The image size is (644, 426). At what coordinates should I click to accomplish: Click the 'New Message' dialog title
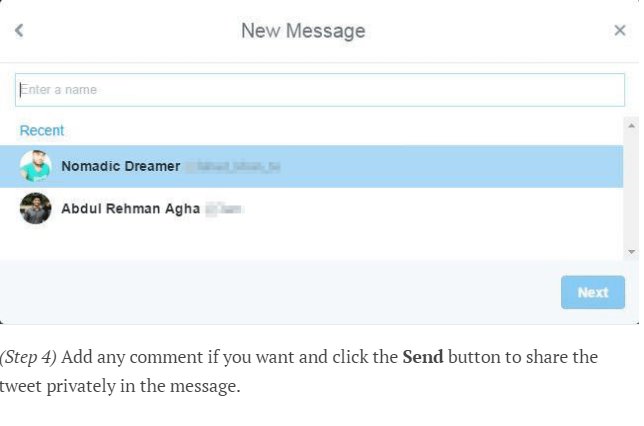(x=303, y=31)
